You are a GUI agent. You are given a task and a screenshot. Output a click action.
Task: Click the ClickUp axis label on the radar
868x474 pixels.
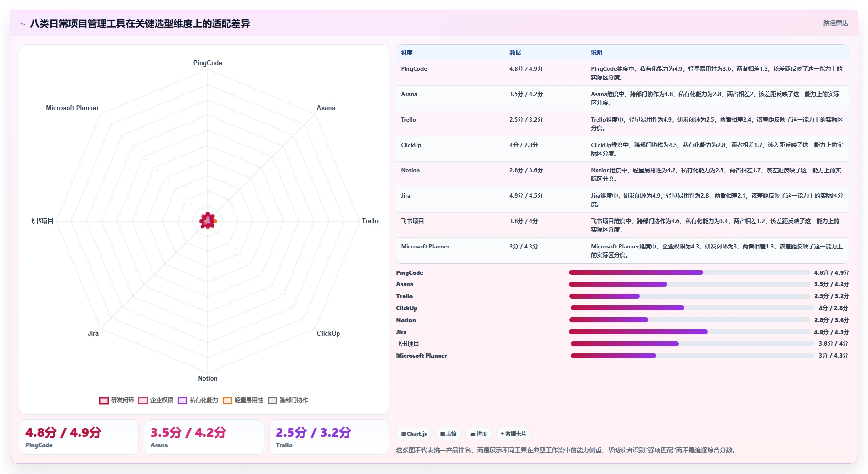tap(328, 334)
